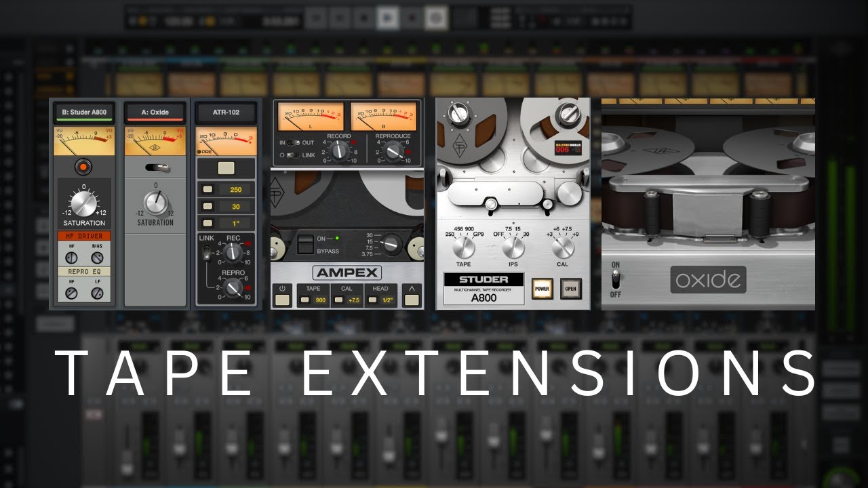This screenshot has height=488, width=868.
Task: Click the Ampex tape speed knob near 15
Action: [x=391, y=243]
